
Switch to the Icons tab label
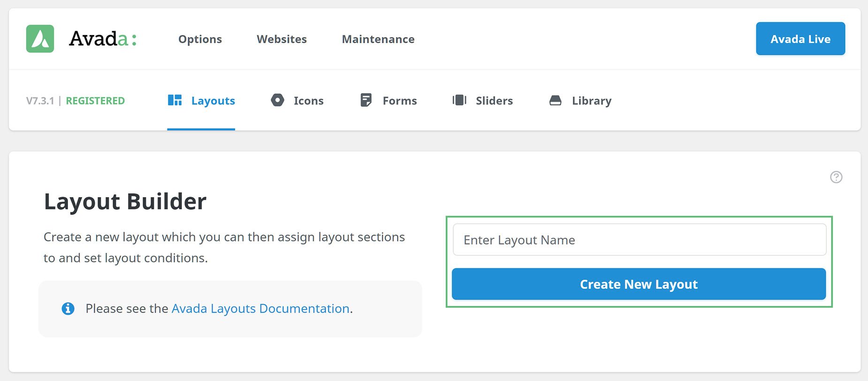[309, 100]
